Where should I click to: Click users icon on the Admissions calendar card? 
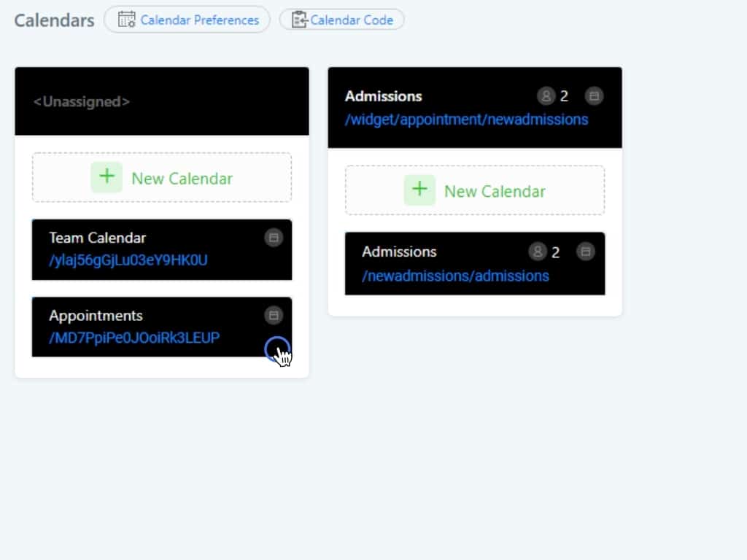537,252
